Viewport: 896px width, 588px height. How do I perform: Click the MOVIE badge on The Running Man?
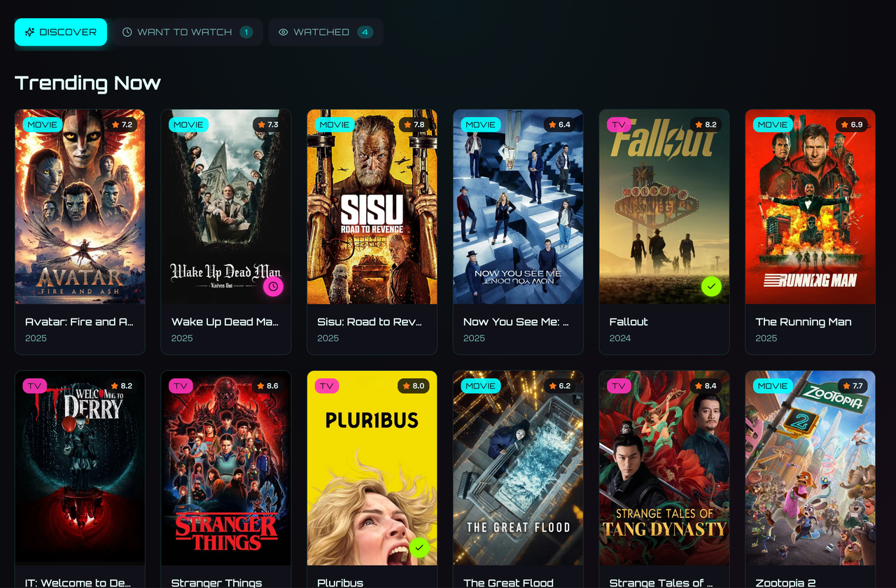click(773, 125)
